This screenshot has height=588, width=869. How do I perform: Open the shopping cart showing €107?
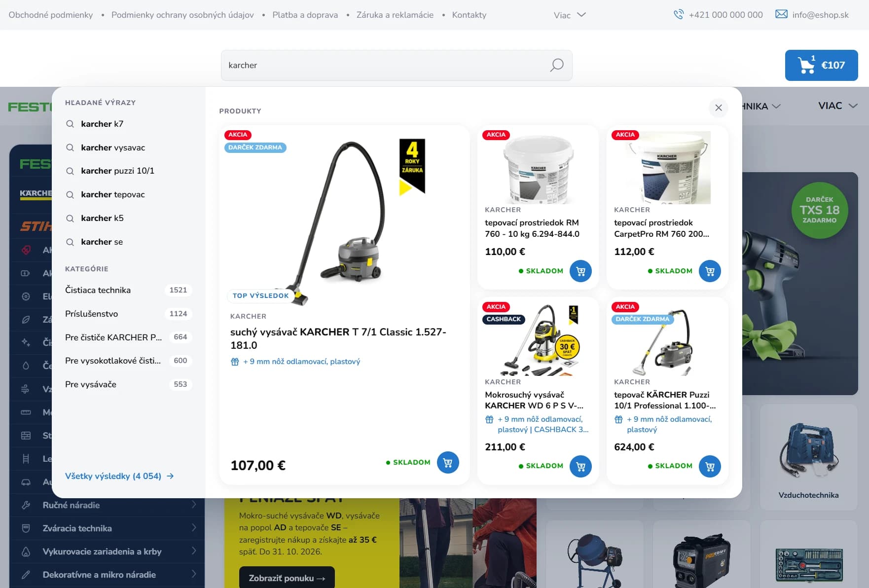821,65
